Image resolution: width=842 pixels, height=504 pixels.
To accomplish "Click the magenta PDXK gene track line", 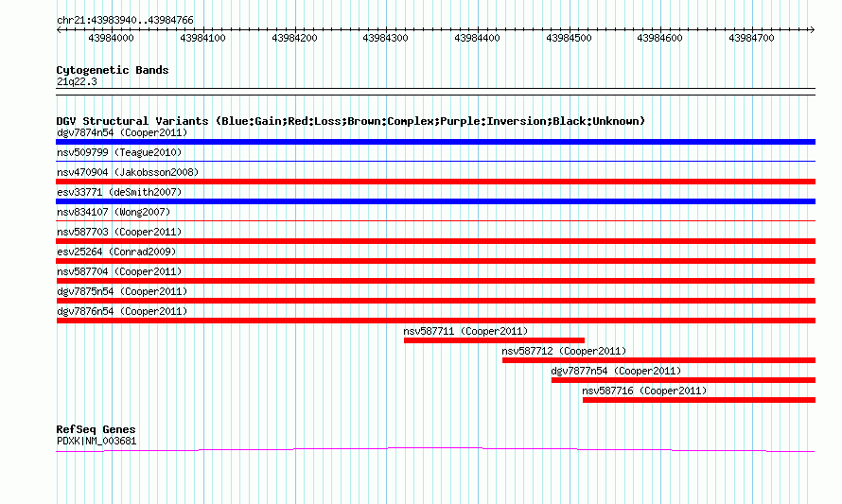I will coord(435,449).
